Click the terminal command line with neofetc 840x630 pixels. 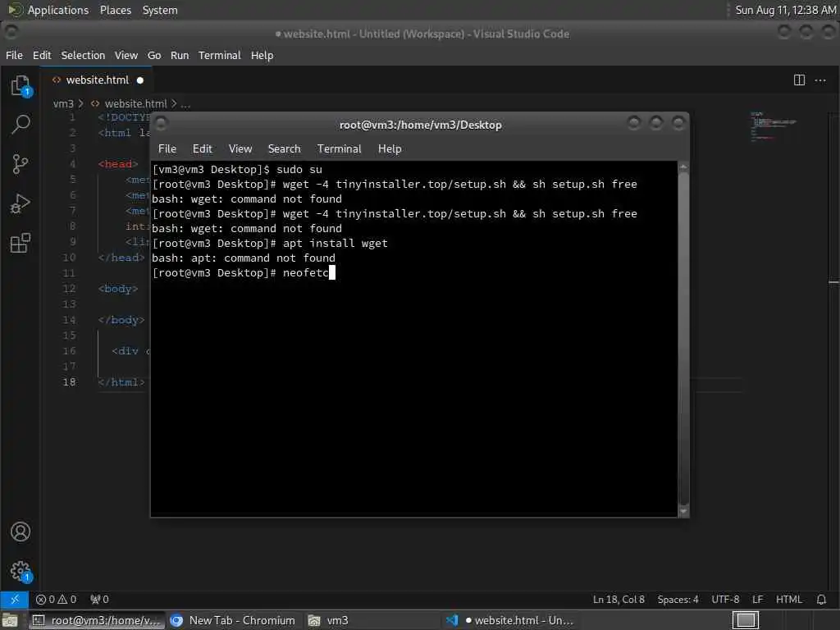pos(244,272)
